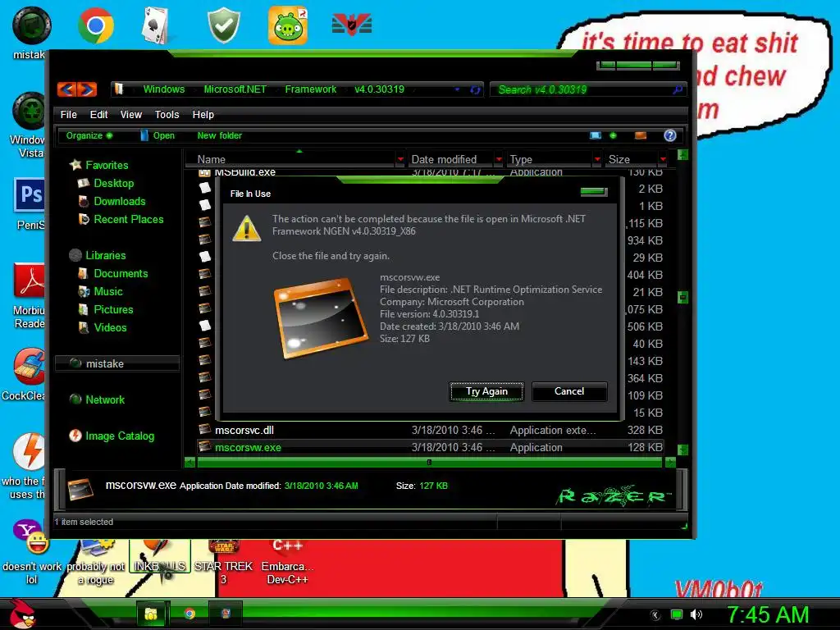
Task: Refresh the address bar location
Action: pyautogui.click(x=475, y=90)
